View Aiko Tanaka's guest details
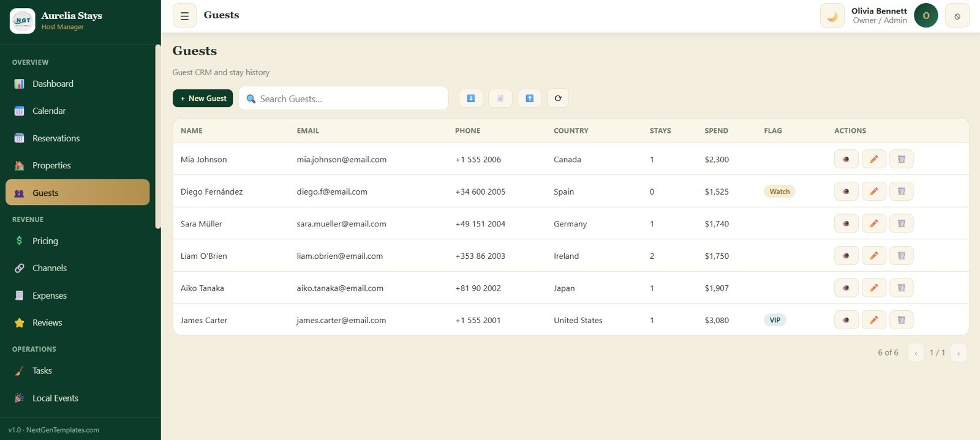This screenshot has height=440, width=980. (846, 288)
